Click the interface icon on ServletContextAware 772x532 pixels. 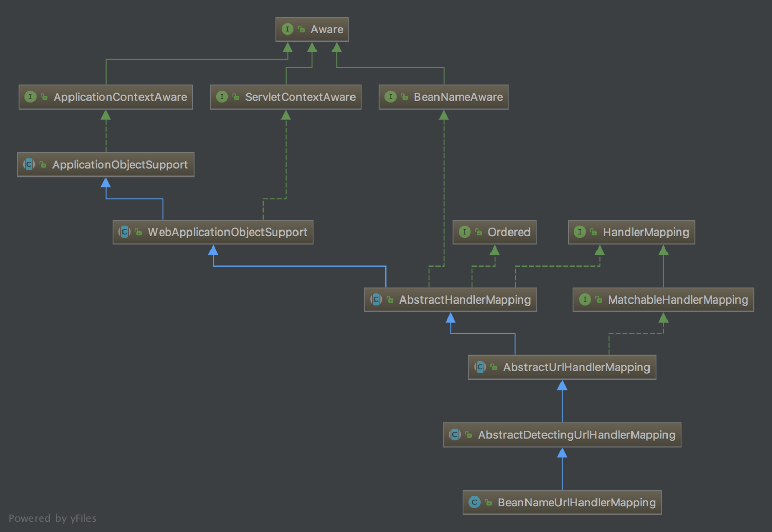(x=222, y=97)
